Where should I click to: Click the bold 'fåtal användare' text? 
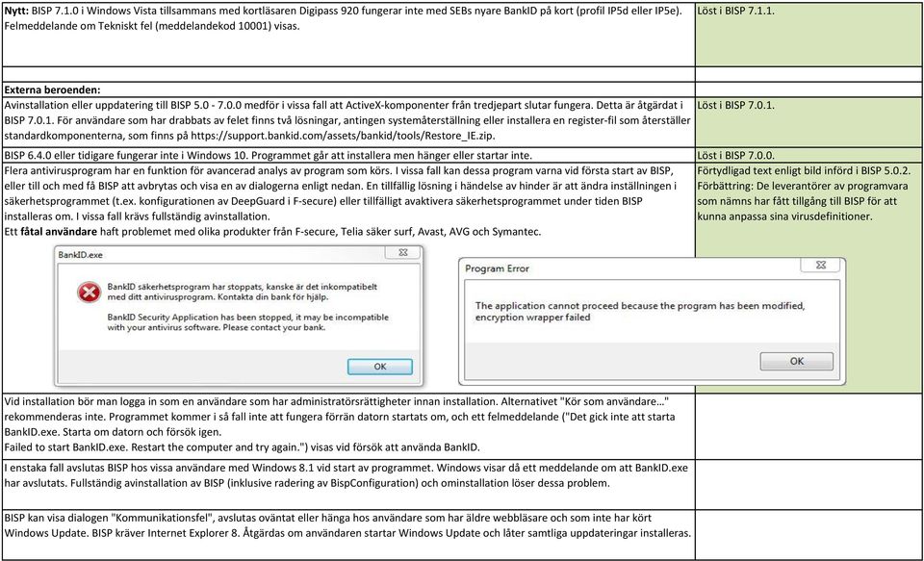(x=59, y=232)
